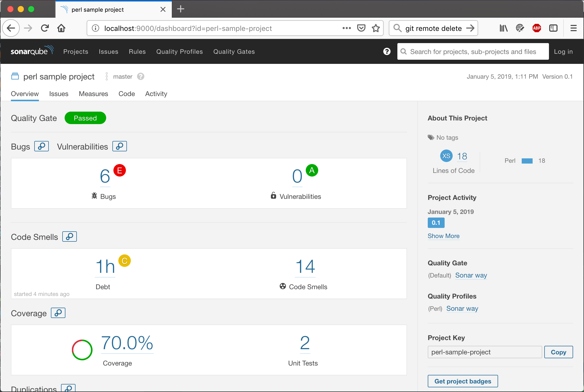Click Get project badges button
This screenshot has width=584, height=392.
click(463, 381)
